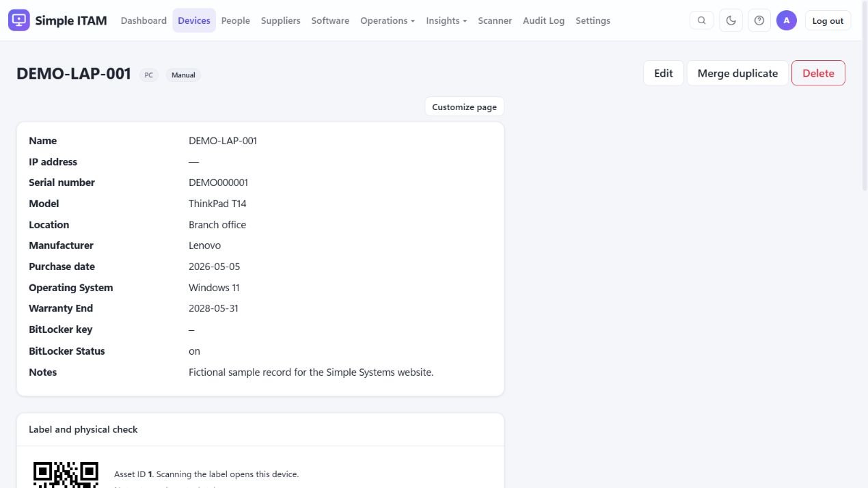Delete this device record
This screenshot has height=488, width=868.
pyautogui.click(x=818, y=73)
